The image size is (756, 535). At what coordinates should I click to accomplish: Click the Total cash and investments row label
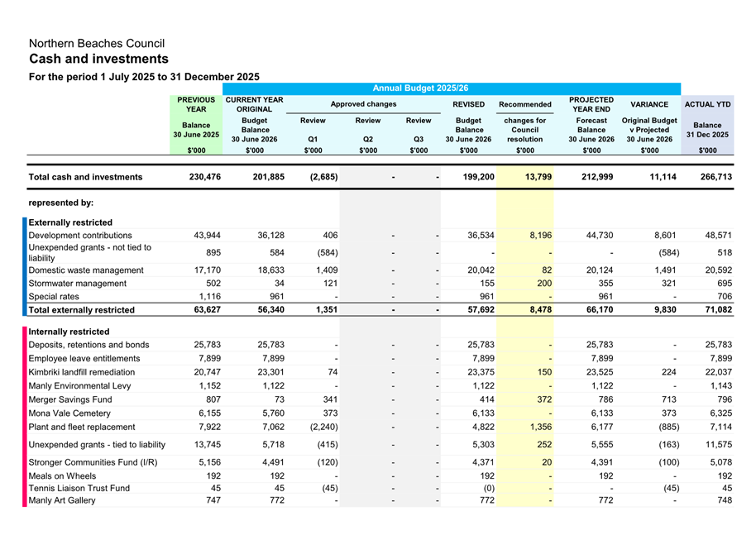click(85, 177)
